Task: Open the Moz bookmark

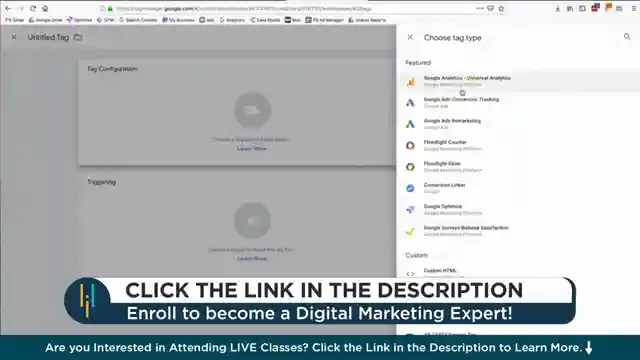Action: pos(293,20)
